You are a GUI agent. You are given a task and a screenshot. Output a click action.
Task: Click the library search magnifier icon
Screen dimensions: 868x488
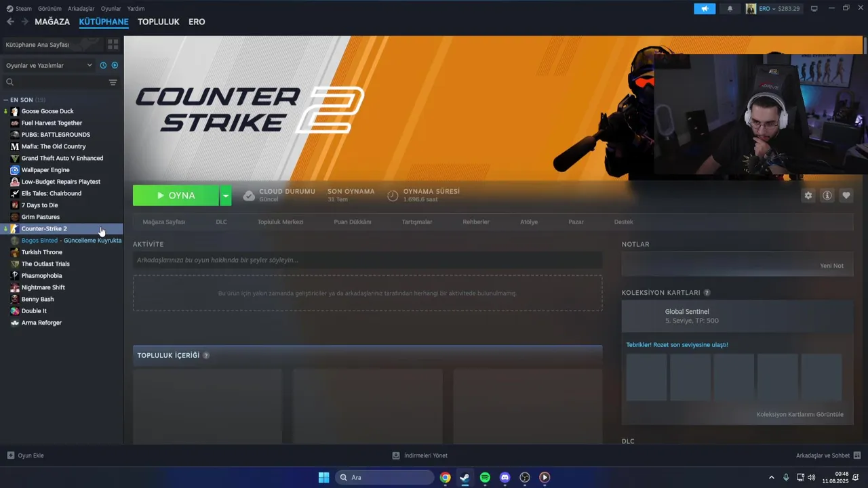pos(9,82)
